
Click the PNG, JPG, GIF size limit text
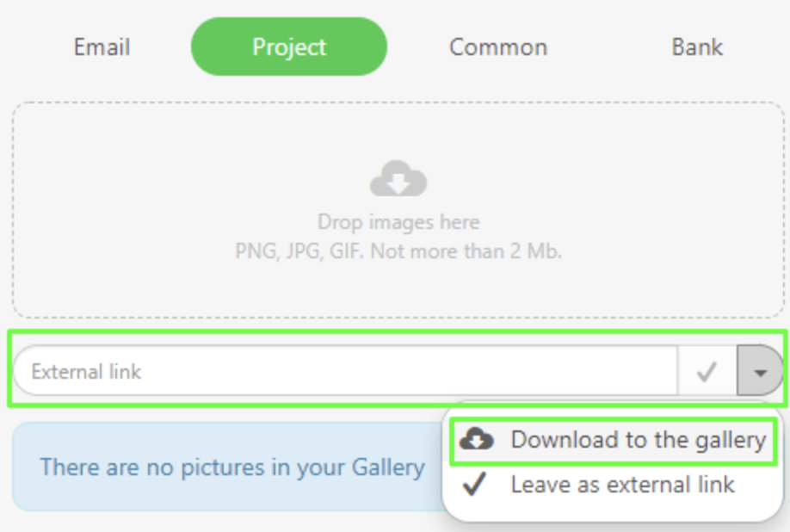tap(398, 251)
